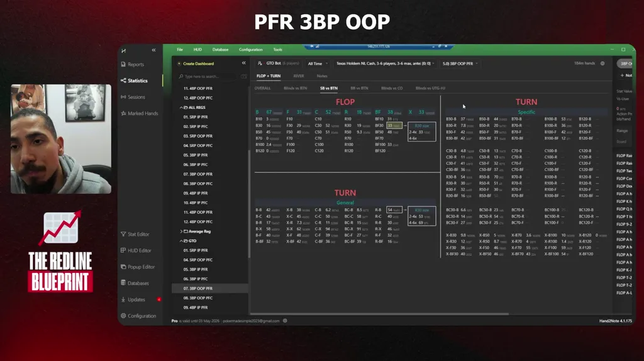Screen dimensions: 644x361
Task: Select the Statistics share icon
Action: [x=123, y=81]
